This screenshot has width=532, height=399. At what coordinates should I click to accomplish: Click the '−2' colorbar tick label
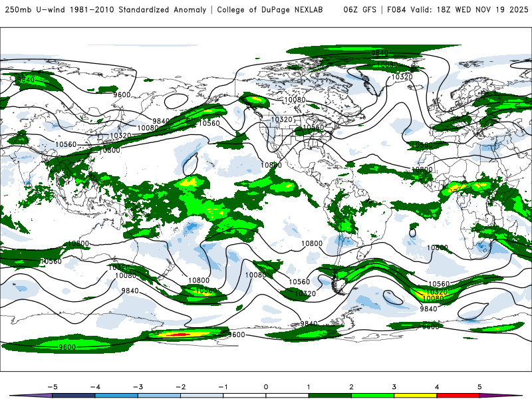180,387
